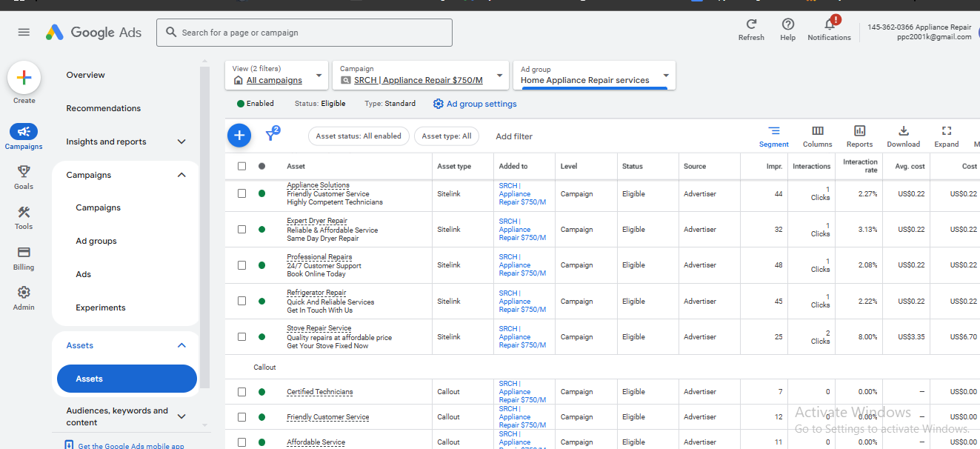This screenshot has height=449, width=980.
Task: Check the Professional Repairs row checkbox
Action: click(241, 265)
